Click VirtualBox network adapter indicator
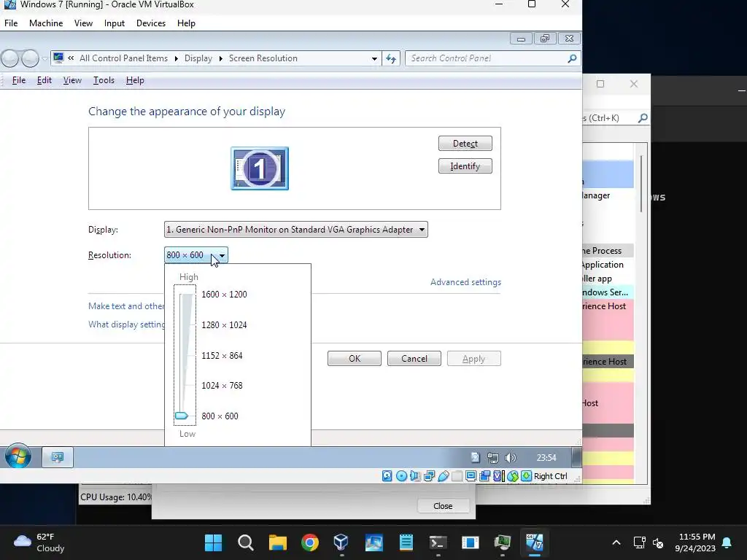Image resolution: width=747 pixels, height=560 pixels. click(429, 475)
